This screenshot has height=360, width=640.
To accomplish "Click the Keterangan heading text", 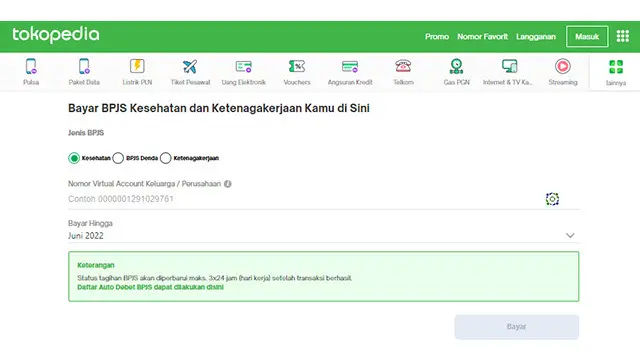I will tap(96, 265).
